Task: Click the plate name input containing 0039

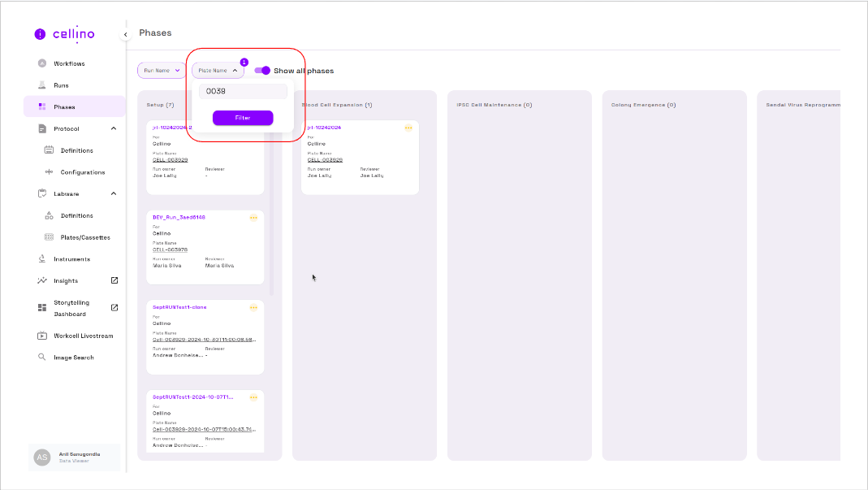Action: 243,91
